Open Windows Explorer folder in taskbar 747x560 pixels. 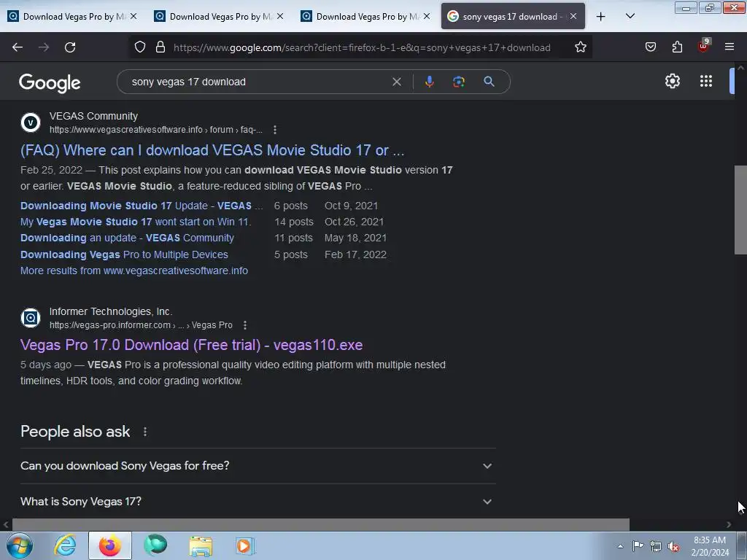coord(201,545)
